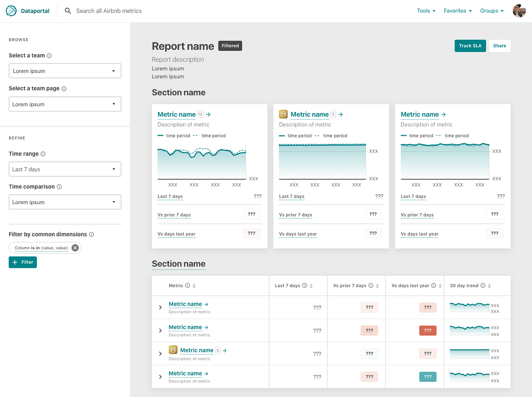
Task: Open Metric name link in second table row
Action: tap(185, 327)
